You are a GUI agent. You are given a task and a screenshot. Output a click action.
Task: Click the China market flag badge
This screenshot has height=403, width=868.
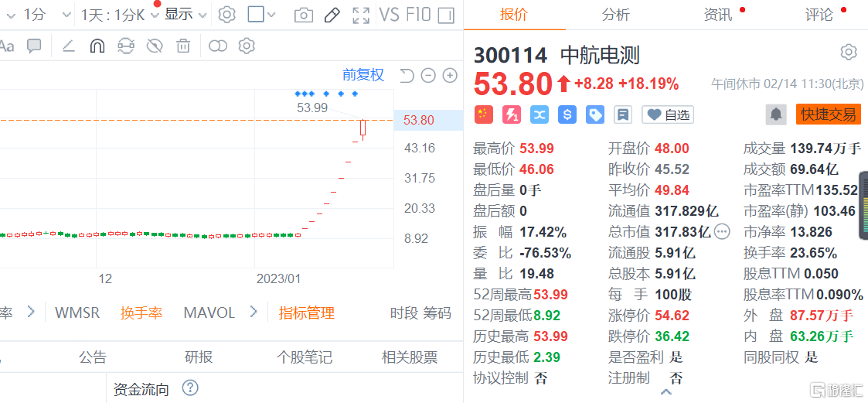(x=483, y=114)
